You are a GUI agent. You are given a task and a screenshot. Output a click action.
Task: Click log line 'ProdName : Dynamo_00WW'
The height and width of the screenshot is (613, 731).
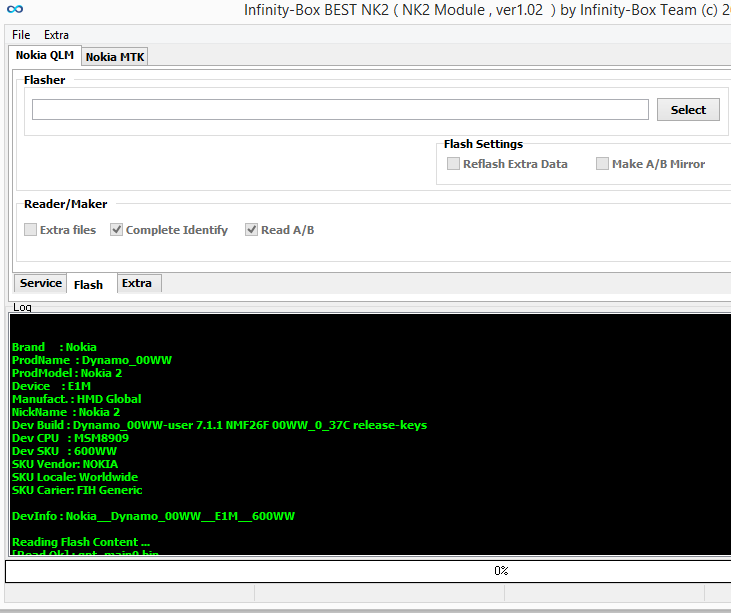pos(92,360)
